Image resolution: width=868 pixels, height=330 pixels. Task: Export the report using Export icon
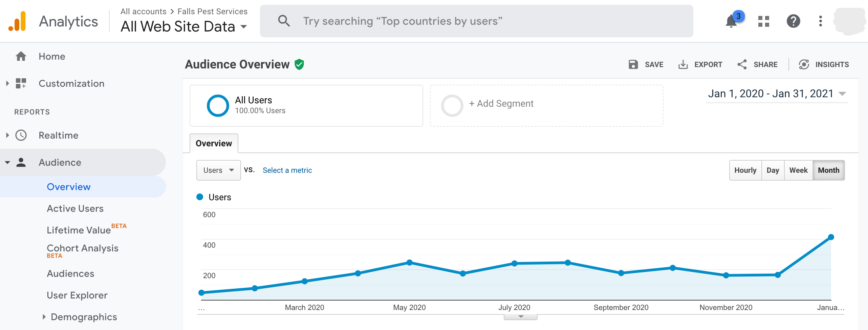click(683, 64)
